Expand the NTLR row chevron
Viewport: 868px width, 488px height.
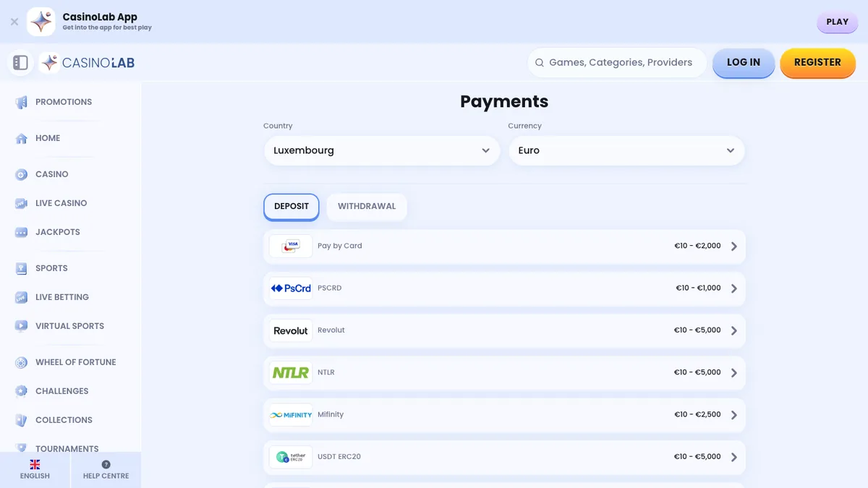coord(734,373)
